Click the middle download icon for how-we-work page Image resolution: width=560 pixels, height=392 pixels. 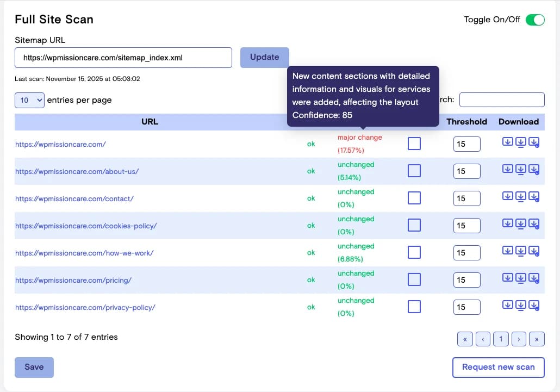520,251
